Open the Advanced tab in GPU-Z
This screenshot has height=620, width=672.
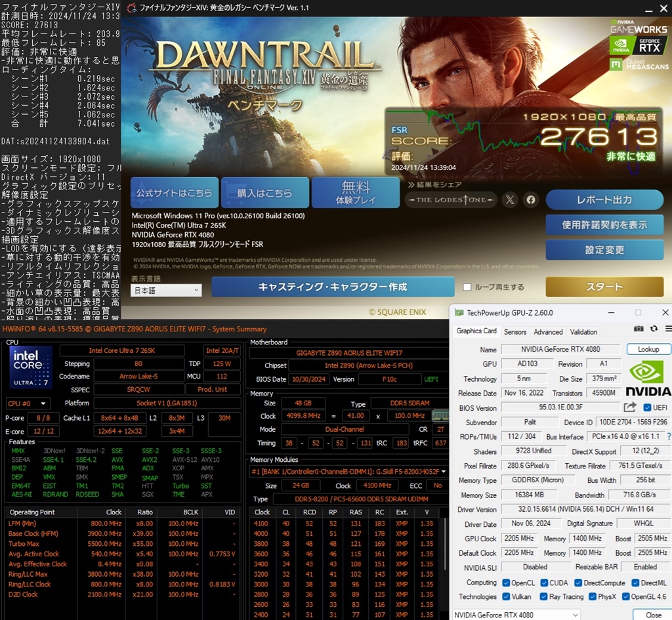pos(548,331)
